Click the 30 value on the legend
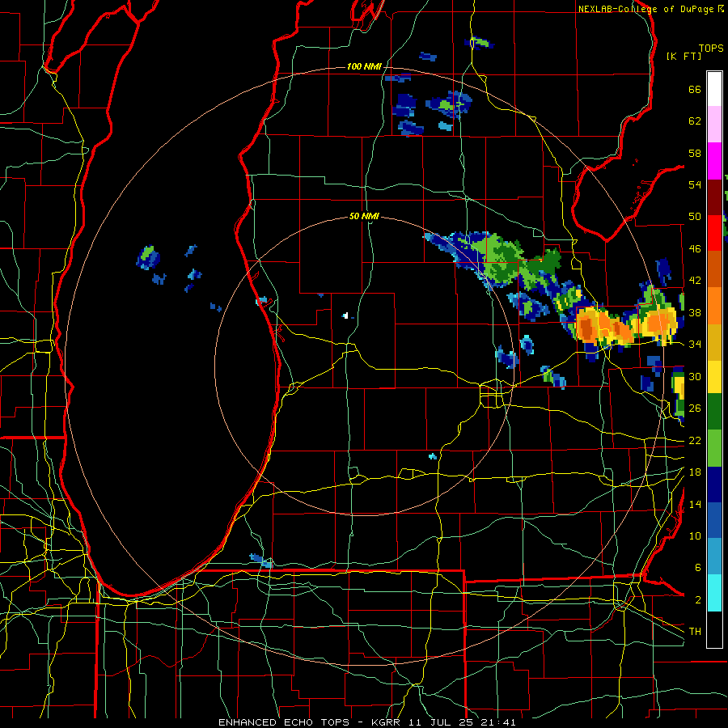The image size is (728, 728). tap(695, 376)
